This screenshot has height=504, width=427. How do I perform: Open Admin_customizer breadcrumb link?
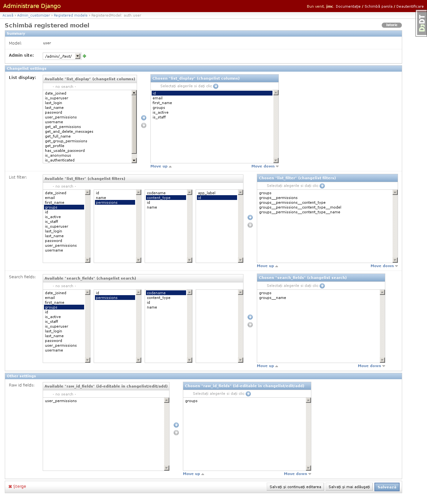[33, 15]
